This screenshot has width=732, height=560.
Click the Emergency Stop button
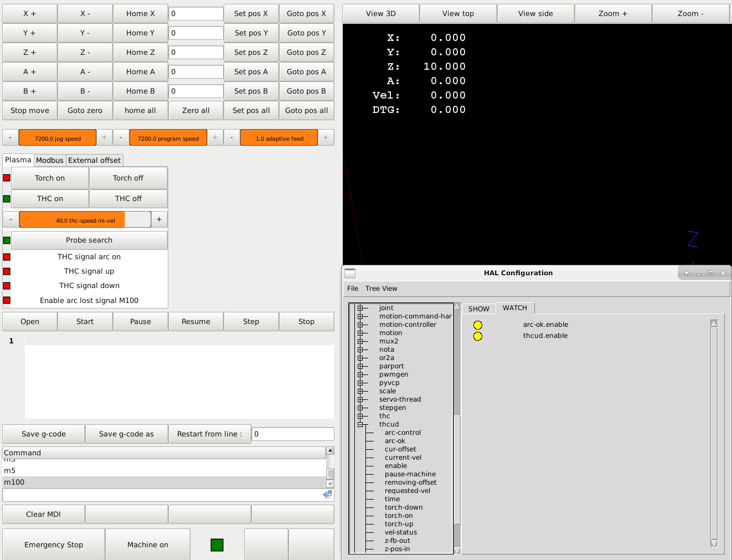[x=54, y=544]
